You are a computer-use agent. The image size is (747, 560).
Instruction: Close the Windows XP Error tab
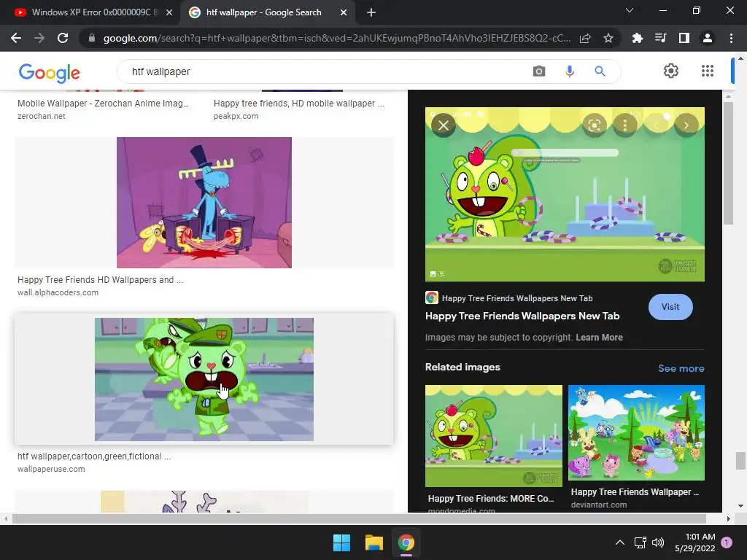(169, 12)
